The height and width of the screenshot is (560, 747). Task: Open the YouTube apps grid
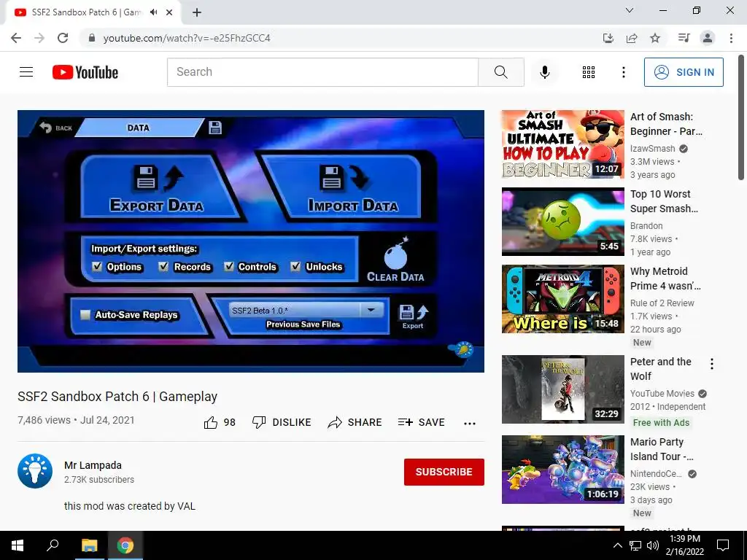click(x=589, y=72)
